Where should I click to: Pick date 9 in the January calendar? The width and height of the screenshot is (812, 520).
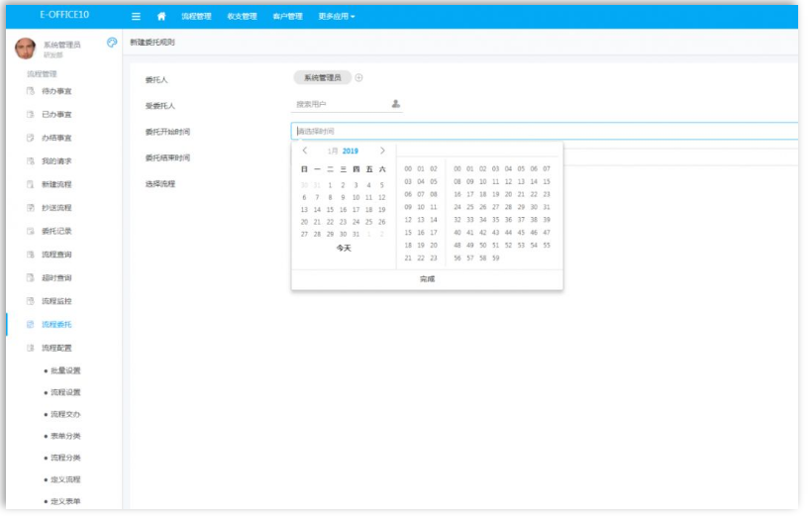click(343, 197)
